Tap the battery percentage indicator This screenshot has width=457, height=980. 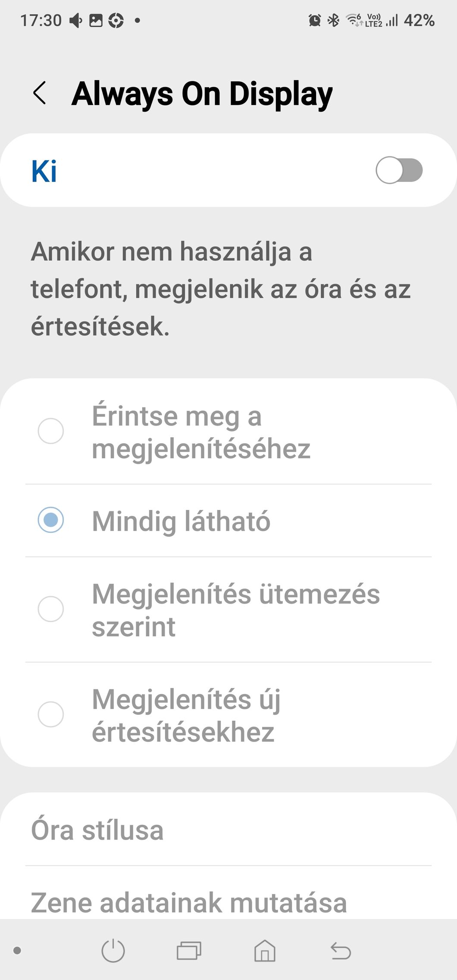point(419,20)
